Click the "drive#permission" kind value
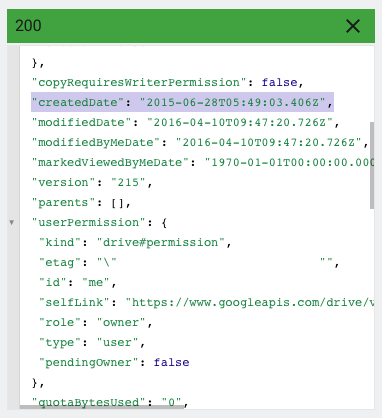 [161, 242]
